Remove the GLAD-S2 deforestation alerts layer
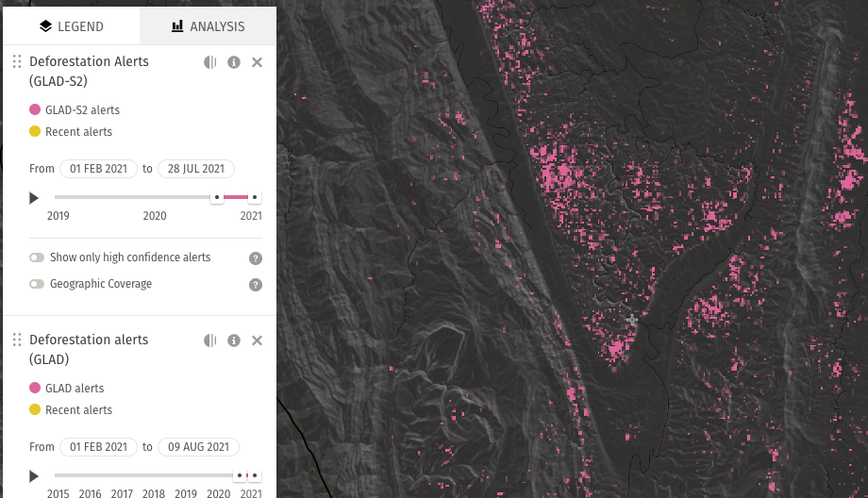Image resolution: width=868 pixels, height=498 pixels. click(x=257, y=62)
